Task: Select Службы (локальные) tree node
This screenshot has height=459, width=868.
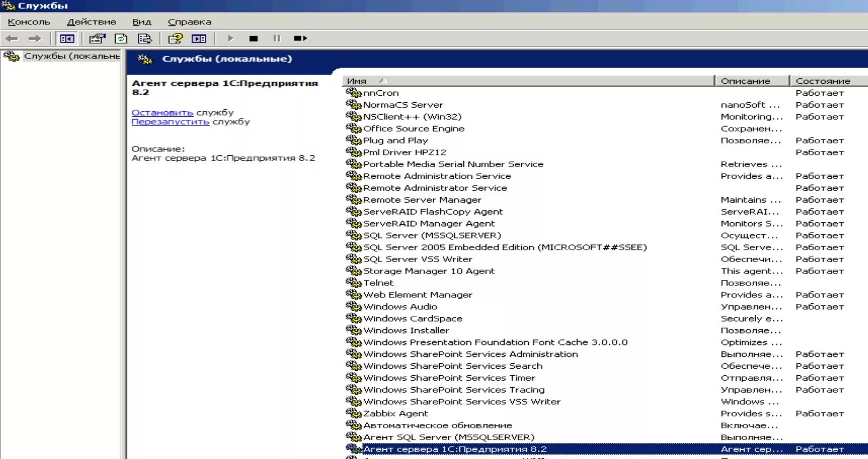Action: [71, 56]
